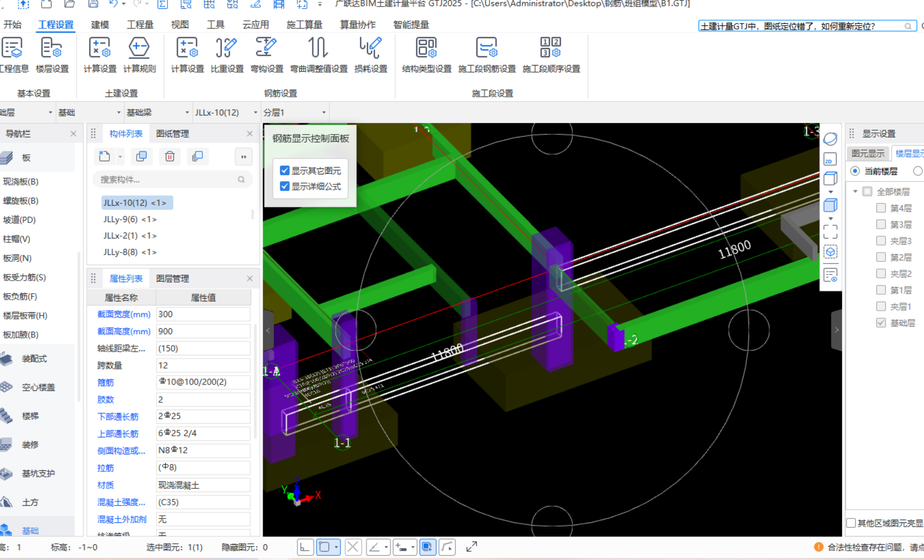
Task: Select 当前楼层 radio button
Action: tap(855, 171)
